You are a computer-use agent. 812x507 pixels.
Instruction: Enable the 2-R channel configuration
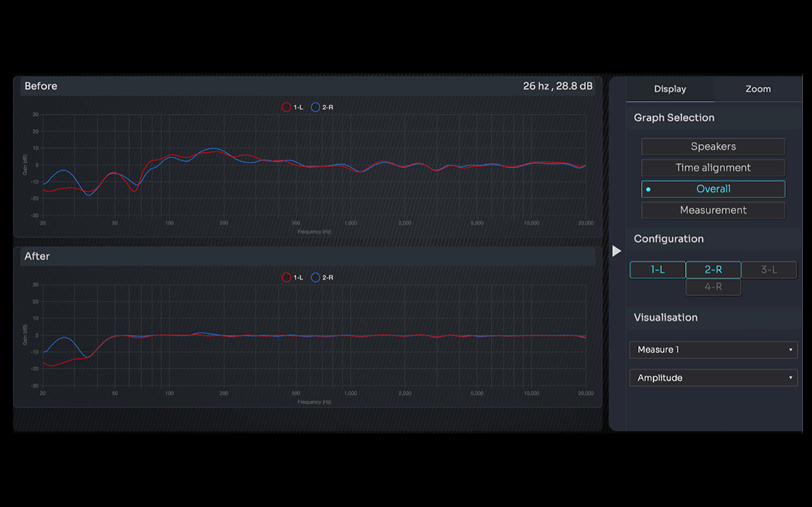(x=712, y=269)
